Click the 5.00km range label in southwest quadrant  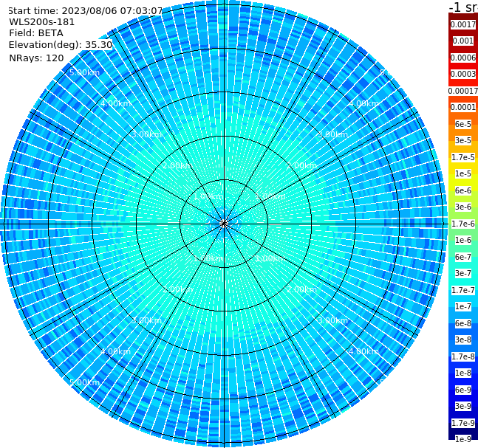pyautogui.click(x=84, y=382)
